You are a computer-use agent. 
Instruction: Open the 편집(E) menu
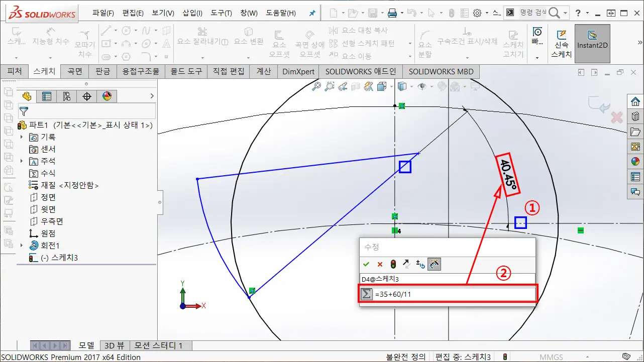[x=133, y=13]
